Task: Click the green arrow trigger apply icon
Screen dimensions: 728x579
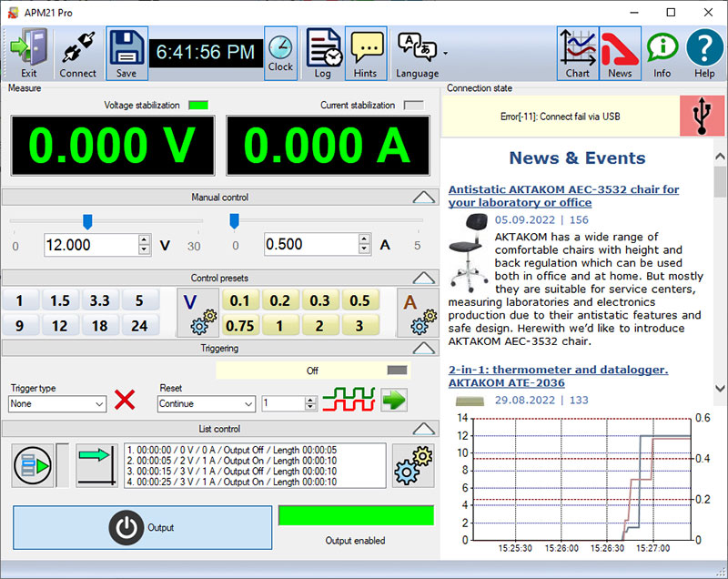Action: coord(393,401)
